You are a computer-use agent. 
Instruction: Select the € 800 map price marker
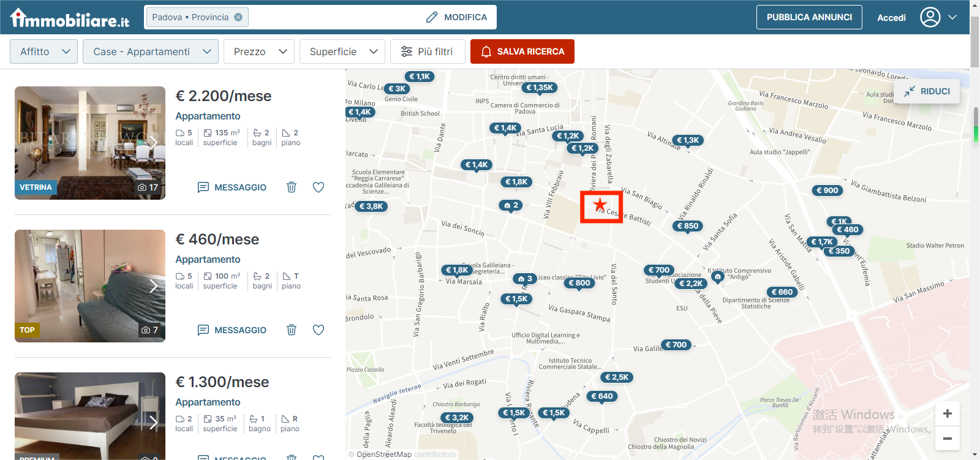[x=579, y=283]
